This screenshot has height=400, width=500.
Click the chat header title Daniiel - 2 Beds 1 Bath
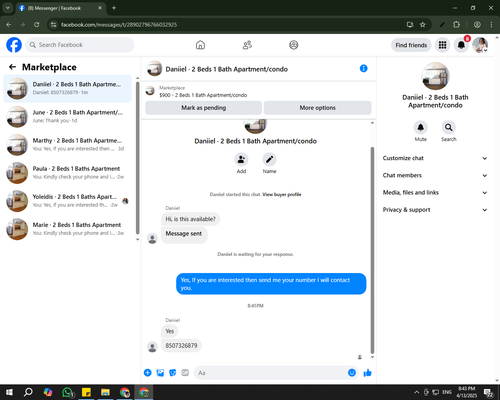(227, 69)
